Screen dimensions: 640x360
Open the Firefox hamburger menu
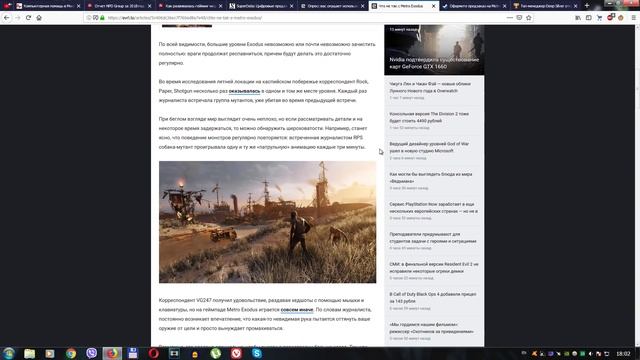click(x=633, y=18)
